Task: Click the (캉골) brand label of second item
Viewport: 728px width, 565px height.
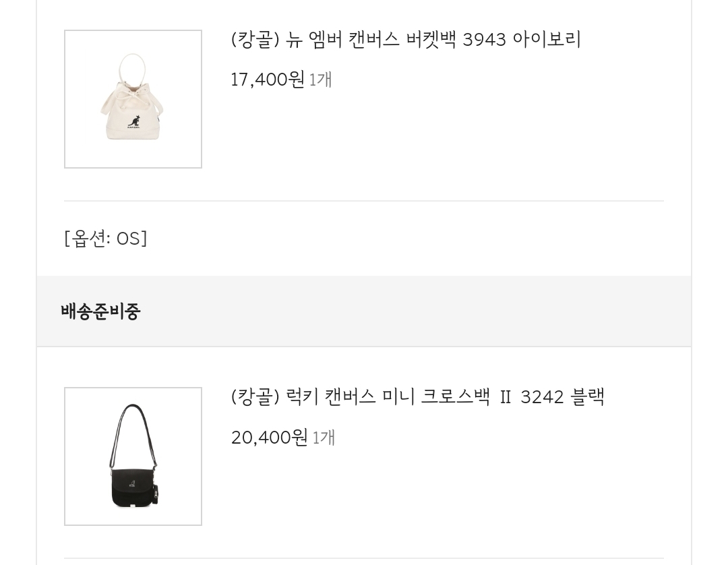Action: pyautogui.click(x=255, y=397)
